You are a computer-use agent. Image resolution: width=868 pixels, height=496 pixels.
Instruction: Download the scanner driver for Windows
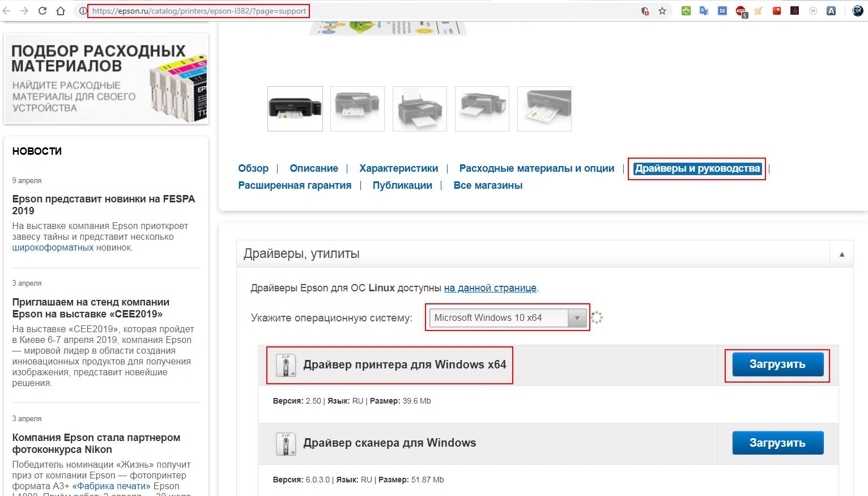777,443
